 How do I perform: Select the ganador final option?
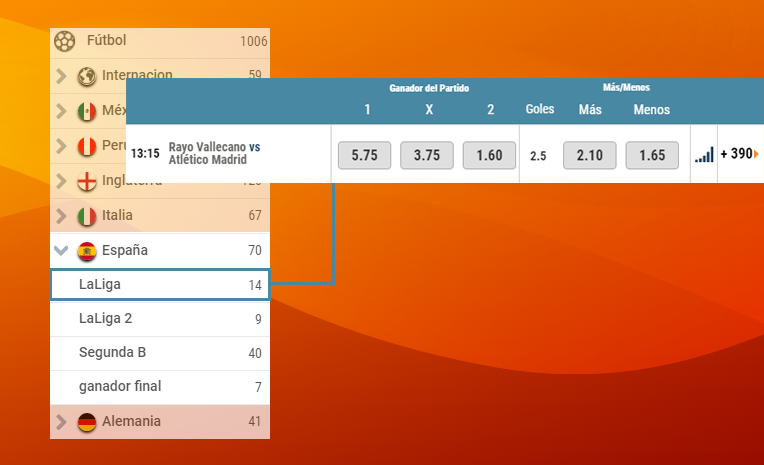pos(160,387)
